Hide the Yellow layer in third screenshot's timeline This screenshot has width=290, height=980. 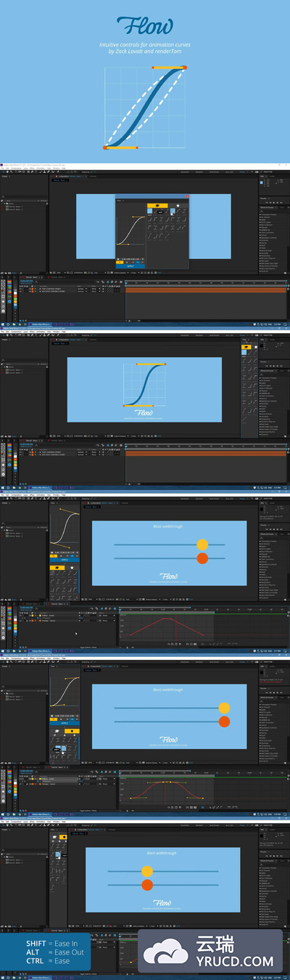20,616
